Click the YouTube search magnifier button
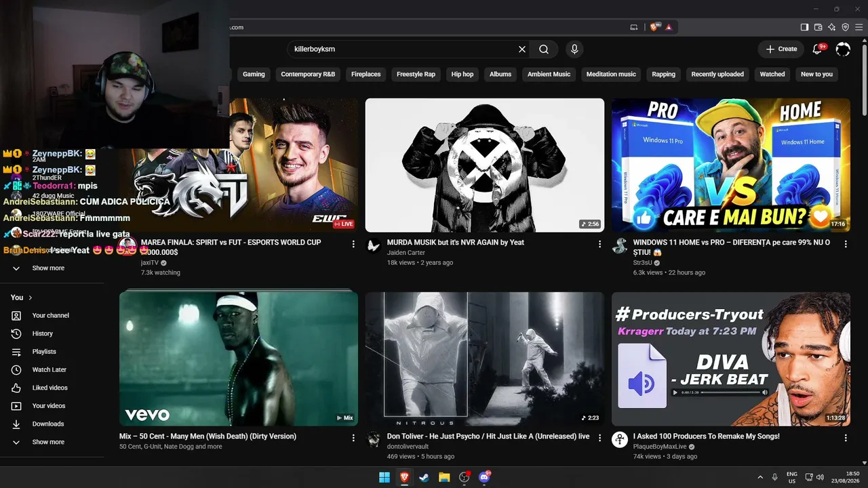The width and height of the screenshot is (868, 488). point(544,49)
